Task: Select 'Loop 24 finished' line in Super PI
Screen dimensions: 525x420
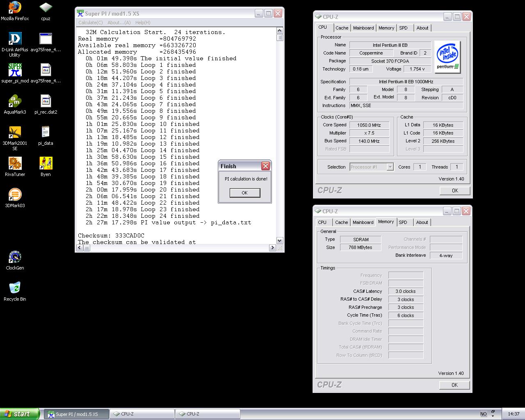Action: click(x=143, y=216)
